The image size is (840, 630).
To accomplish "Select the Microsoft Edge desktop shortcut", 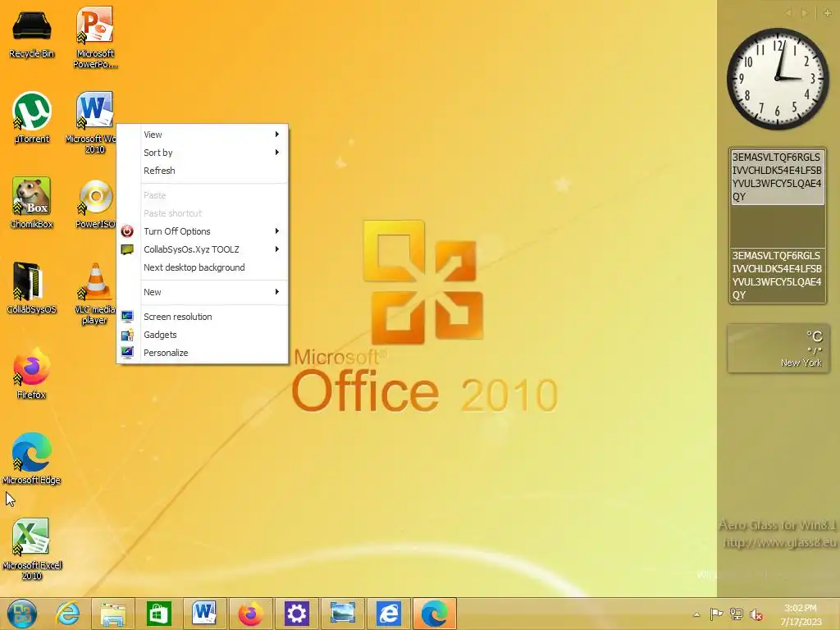I will (32, 459).
